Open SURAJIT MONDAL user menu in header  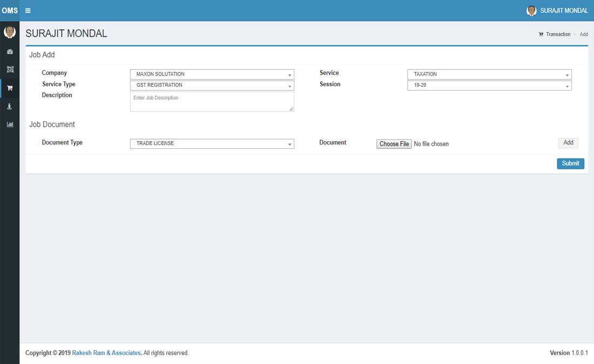564,11
